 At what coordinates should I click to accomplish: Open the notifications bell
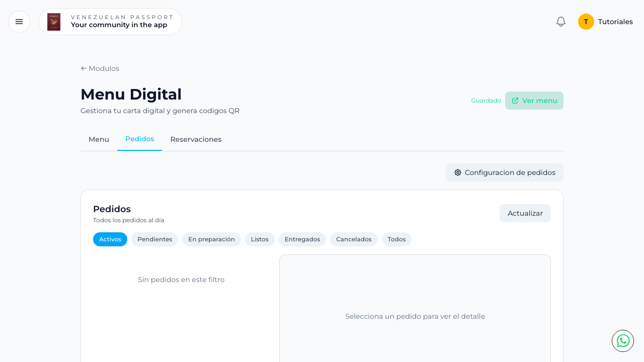[x=561, y=22]
